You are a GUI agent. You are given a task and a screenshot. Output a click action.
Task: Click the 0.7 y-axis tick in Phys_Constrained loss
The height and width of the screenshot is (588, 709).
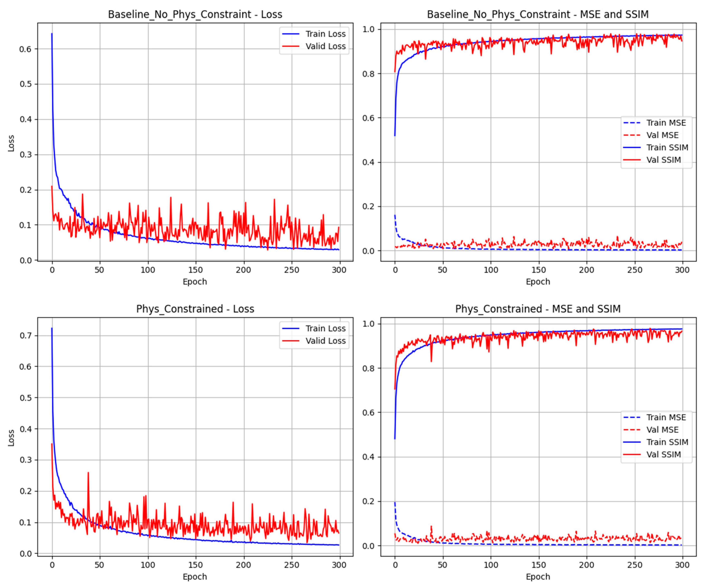[25, 336]
